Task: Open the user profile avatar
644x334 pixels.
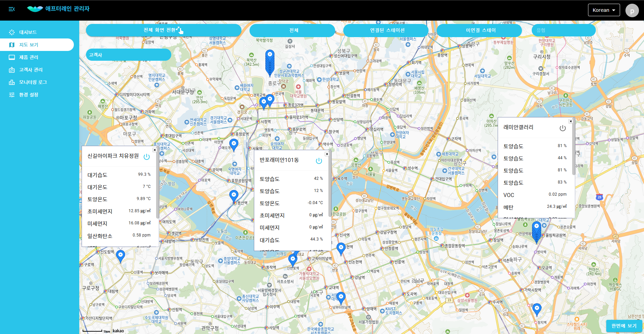Action: [x=632, y=10]
